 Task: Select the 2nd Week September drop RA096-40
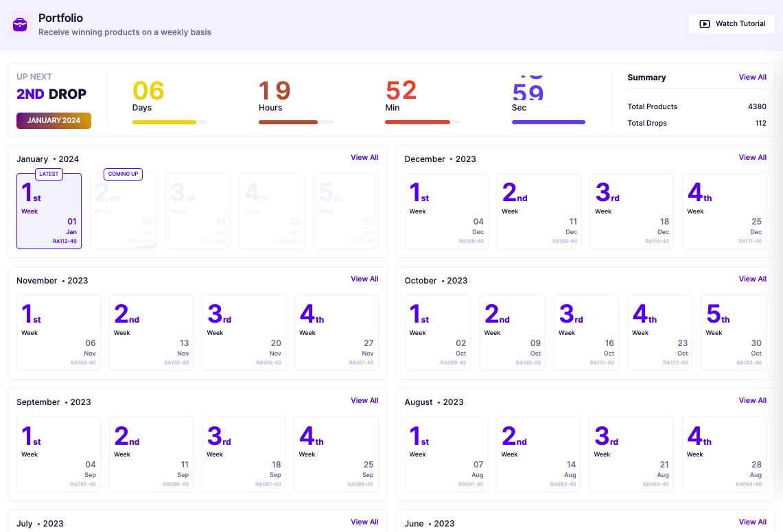click(x=151, y=454)
